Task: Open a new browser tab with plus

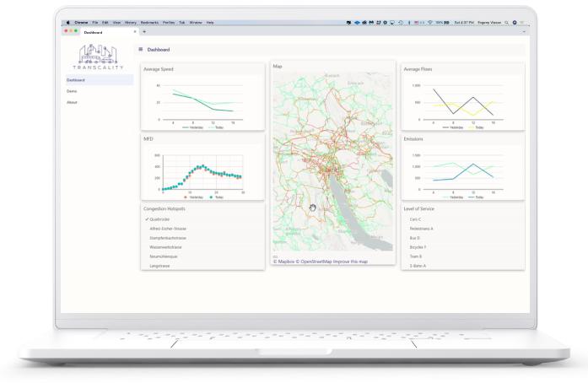Action: [x=144, y=32]
